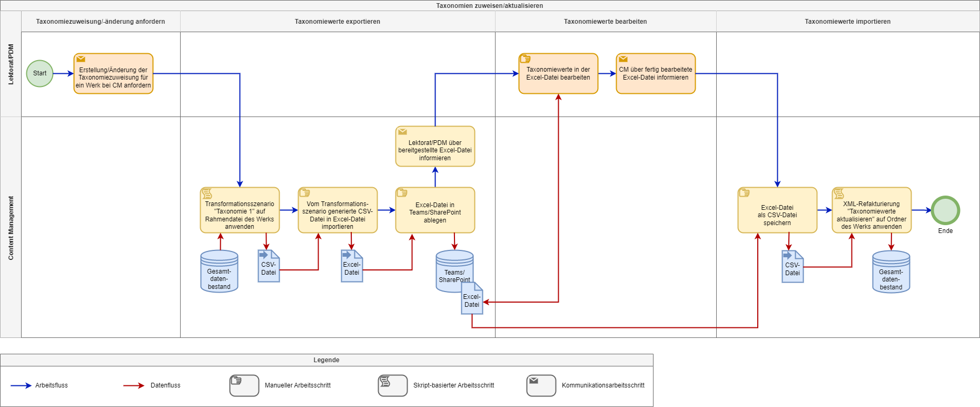Click the Kommunikationsarbeitsschritt legend symbol

coord(541,385)
